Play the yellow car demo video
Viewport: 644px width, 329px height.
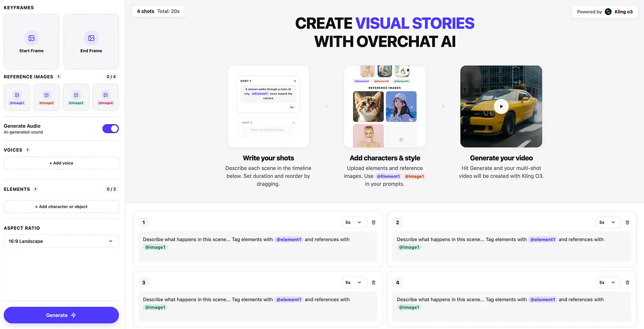pos(501,106)
